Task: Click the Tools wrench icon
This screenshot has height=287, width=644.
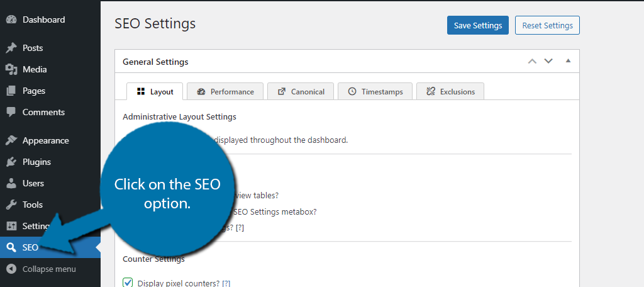Action: click(x=11, y=205)
